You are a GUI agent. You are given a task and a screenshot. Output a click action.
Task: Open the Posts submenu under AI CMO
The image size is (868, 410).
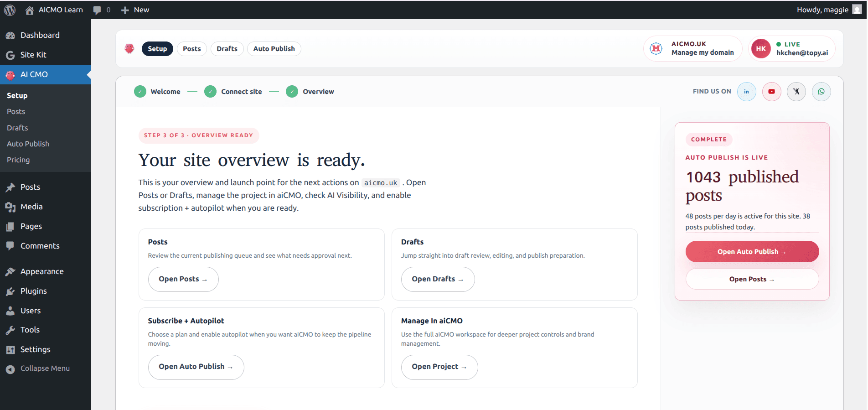pyautogui.click(x=16, y=111)
